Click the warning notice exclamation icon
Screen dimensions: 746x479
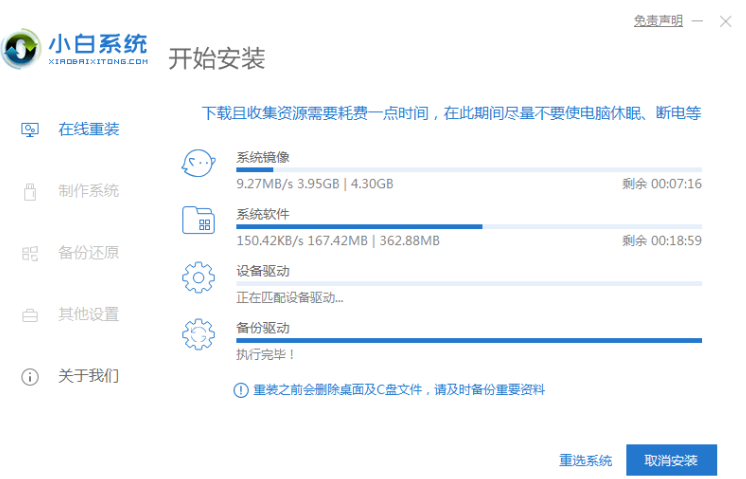point(240,390)
